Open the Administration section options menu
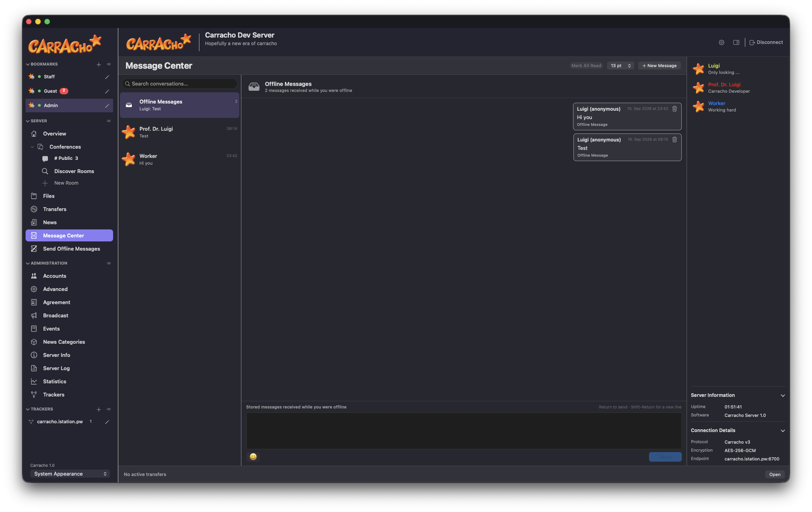812x512 pixels. tap(109, 263)
